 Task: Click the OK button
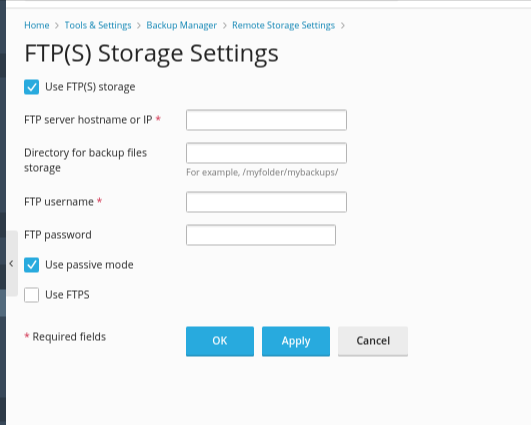pos(220,341)
